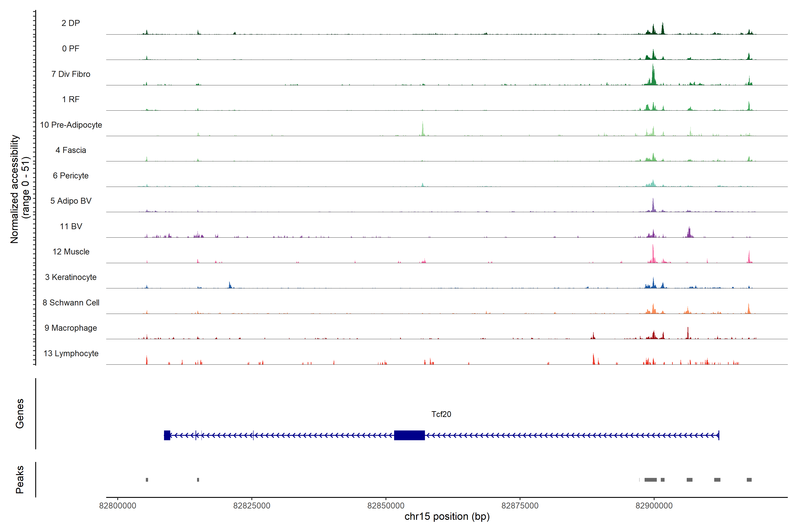Click the 12 Muscle track label
The image size is (798, 532).
point(71,251)
